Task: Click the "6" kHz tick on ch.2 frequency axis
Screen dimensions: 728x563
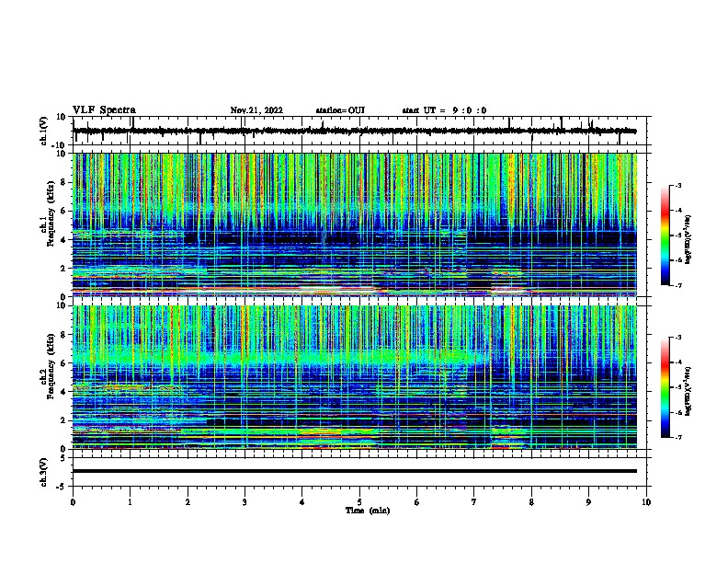Action: pyautogui.click(x=63, y=363)
